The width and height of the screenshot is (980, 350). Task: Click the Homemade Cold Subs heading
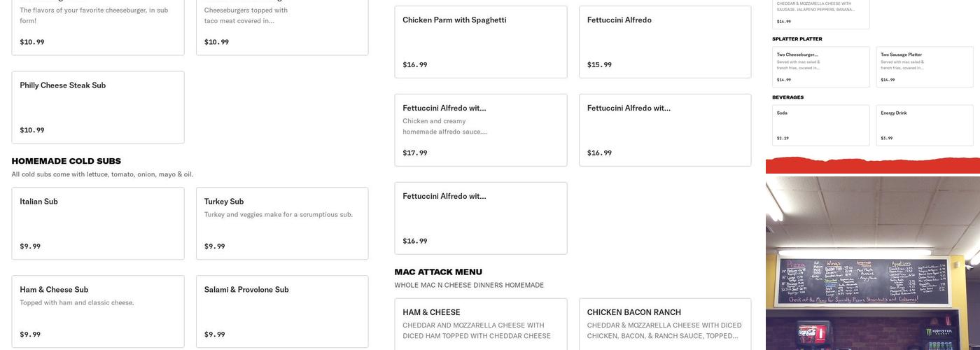coord(66,161)
